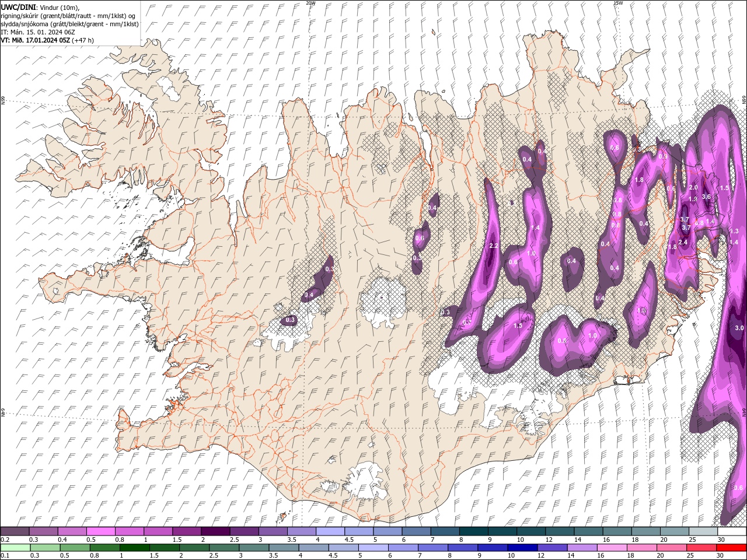Select the 8 dark teal swatch, snowfall scale
747x560 pixels.
[473, 531]
